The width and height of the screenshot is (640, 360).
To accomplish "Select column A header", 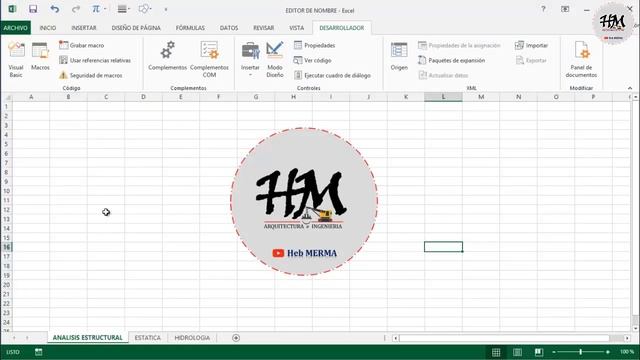I will click(31, 97).
